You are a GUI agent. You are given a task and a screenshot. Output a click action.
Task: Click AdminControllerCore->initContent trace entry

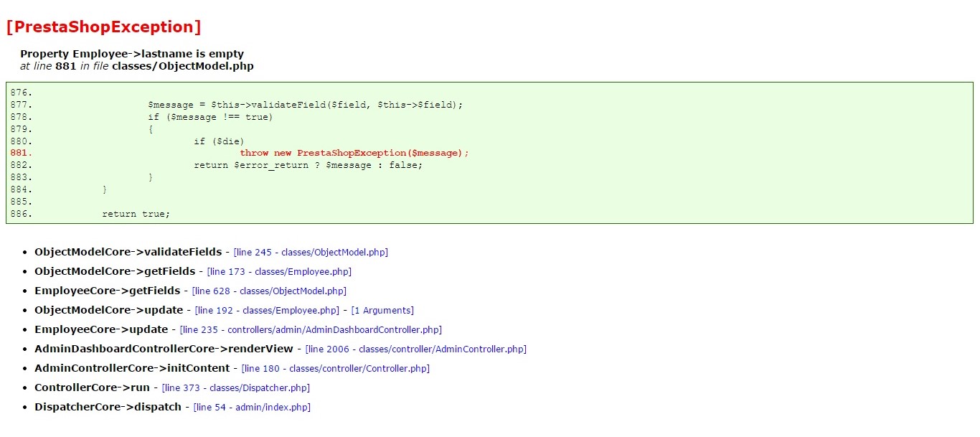[132, 368]
